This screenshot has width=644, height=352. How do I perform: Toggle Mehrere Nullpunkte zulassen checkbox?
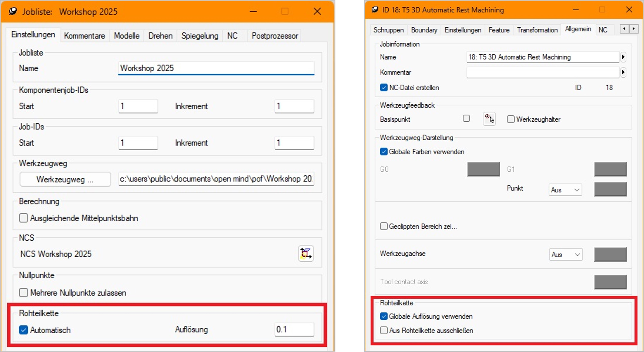(23, 293)
